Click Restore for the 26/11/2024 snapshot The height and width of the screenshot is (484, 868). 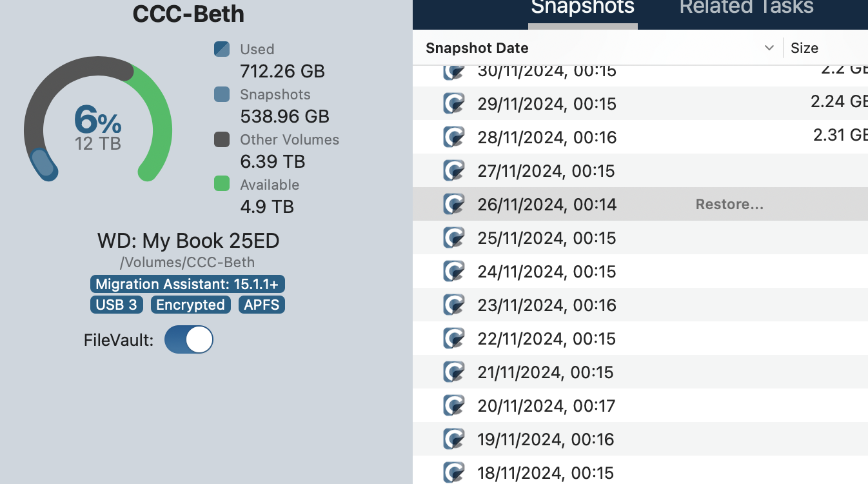(x=729, y=205)
